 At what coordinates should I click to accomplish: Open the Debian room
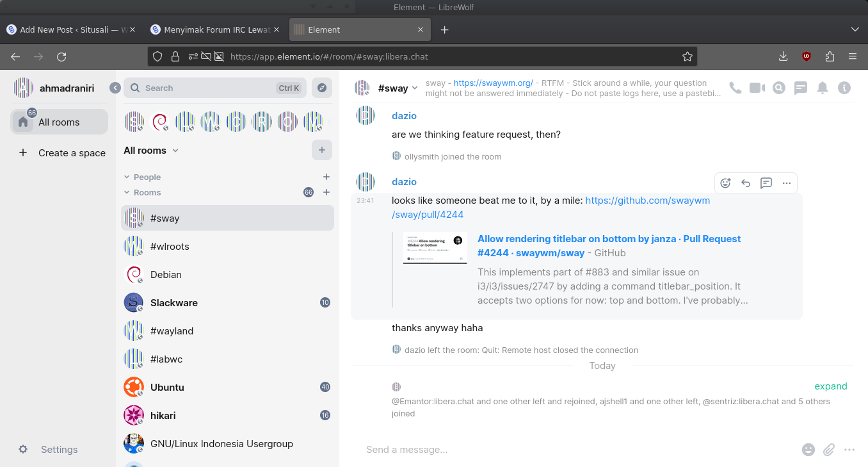(227, 274)
